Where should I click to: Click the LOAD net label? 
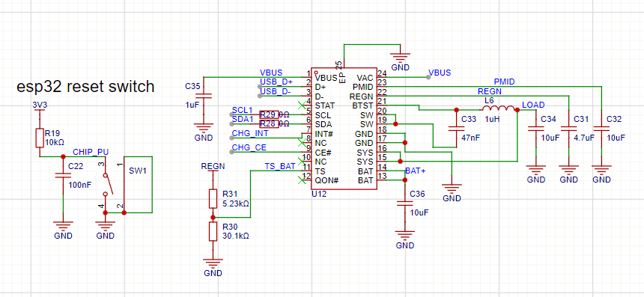pos(533,105)
